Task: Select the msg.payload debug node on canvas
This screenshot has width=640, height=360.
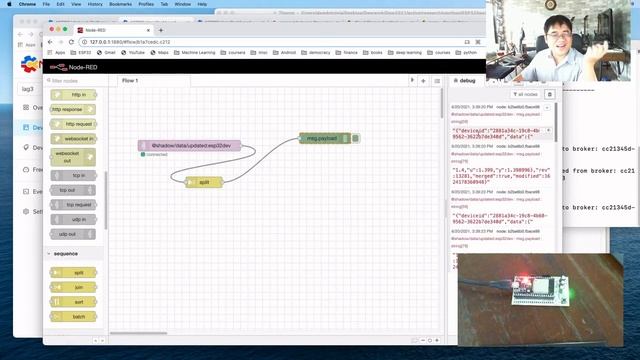Action: point(325,138)
